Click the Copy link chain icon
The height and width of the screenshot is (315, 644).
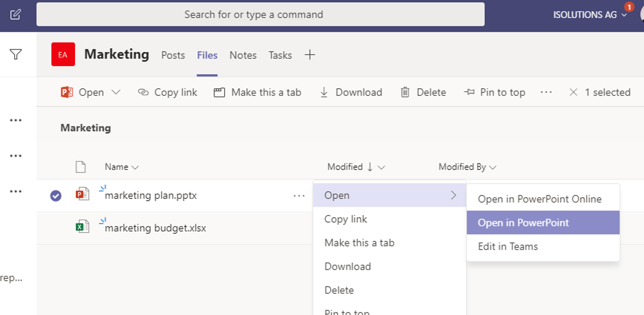143,92
